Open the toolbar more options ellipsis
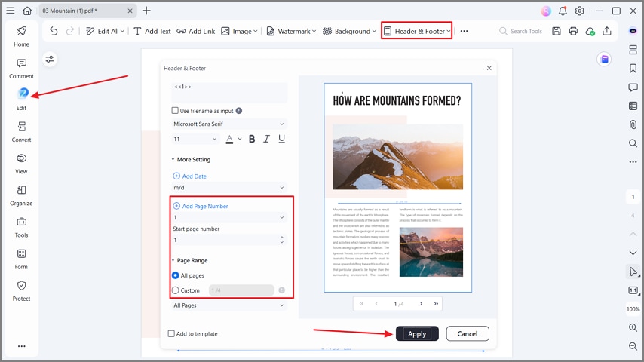 click(464, 31)
